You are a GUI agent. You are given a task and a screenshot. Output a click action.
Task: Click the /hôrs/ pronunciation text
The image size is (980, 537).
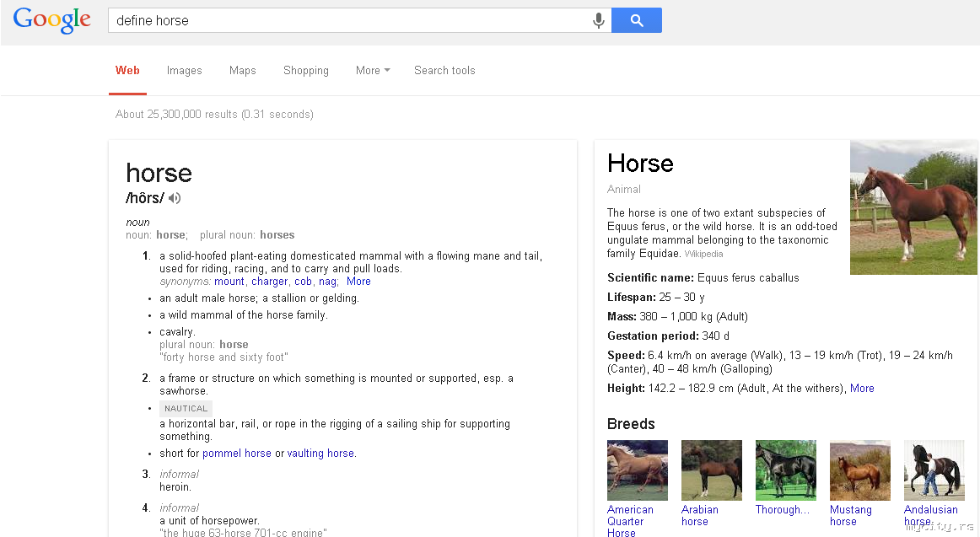tap(144, 198)
